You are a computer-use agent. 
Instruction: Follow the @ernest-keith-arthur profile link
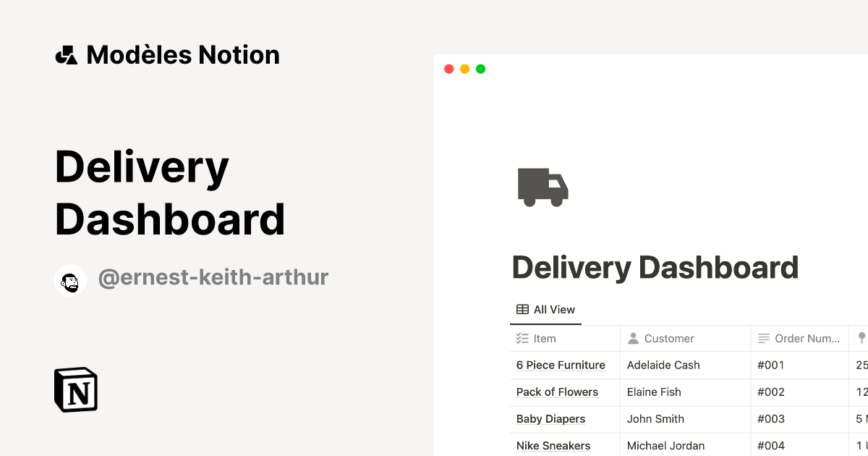tap(214, 277)
